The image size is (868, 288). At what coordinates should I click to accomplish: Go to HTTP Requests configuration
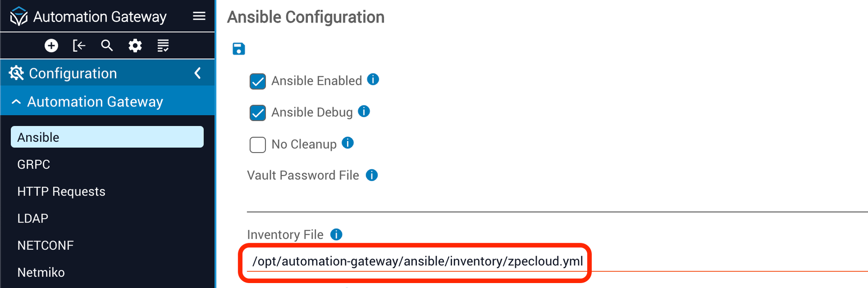[61, 191]
